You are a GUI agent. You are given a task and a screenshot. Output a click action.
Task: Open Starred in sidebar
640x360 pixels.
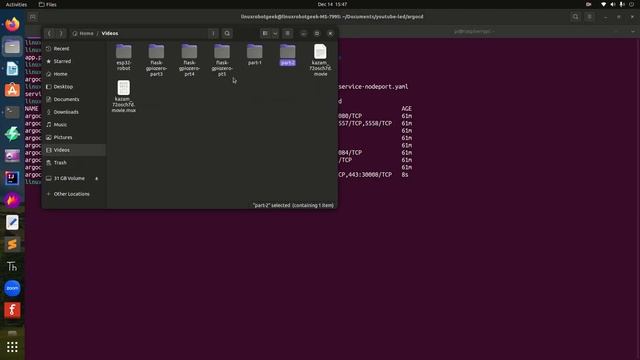click(74, 61)
